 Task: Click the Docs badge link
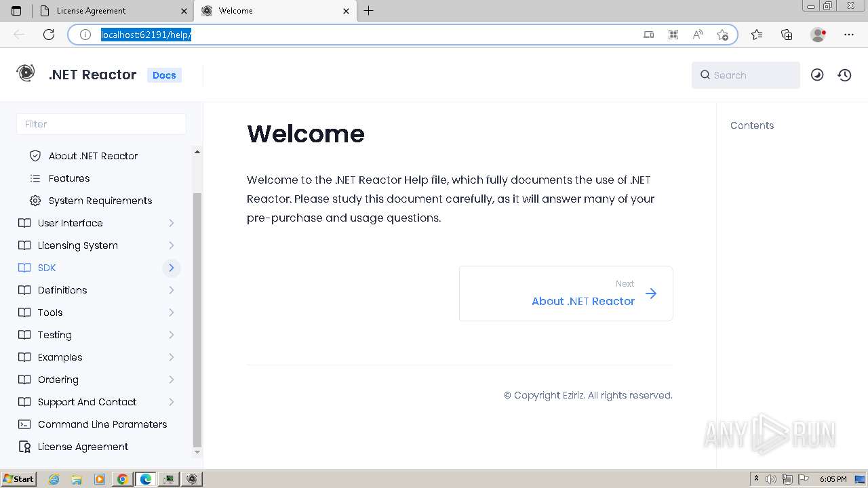point(164,75)
